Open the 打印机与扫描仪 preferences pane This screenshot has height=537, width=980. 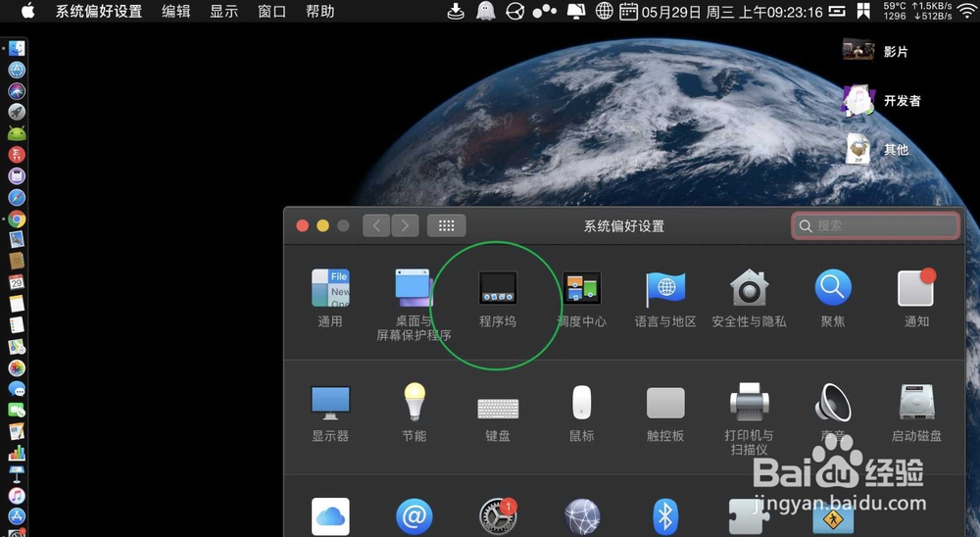(749, 418)
